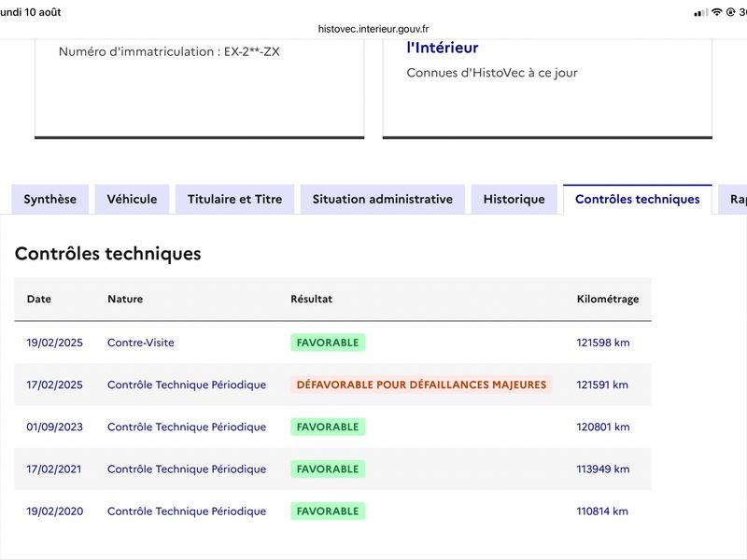This screenshot has width=747, height=560.
Task: Click the FAVORABLE badge for 19/02/2020
Action: pyautogui.click(x=328, y=511)
